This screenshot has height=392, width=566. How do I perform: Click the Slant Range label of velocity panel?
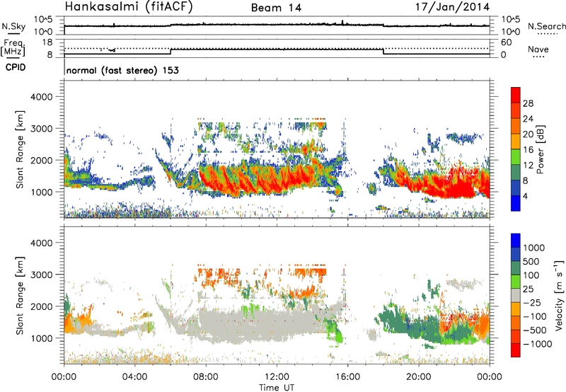(x=20, y=295)
